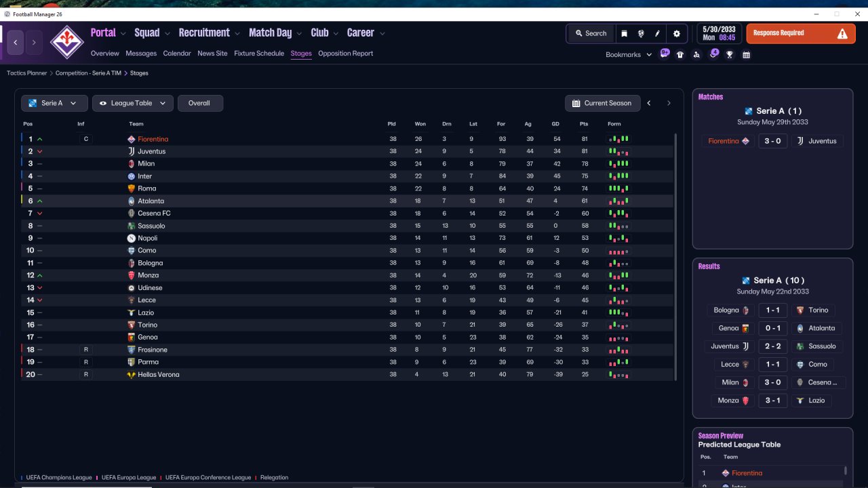Click the pencil notes icon in toolbar
Screen dimensions: 868x488
point(657,33)
